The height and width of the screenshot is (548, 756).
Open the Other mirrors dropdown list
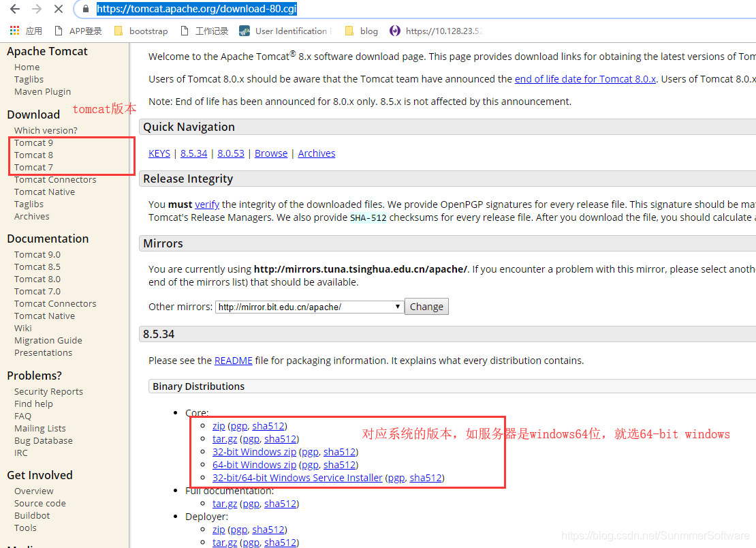pyautogui.click(x=309, y=307)
